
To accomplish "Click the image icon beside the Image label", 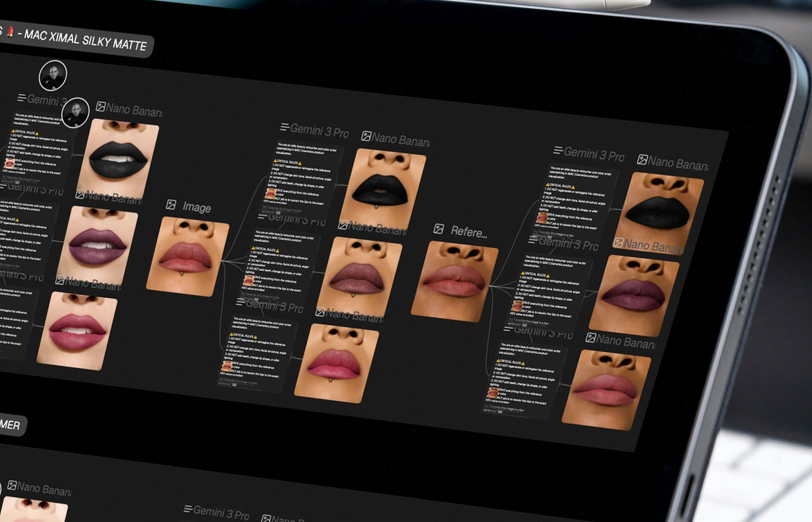I will click(171, 204).
